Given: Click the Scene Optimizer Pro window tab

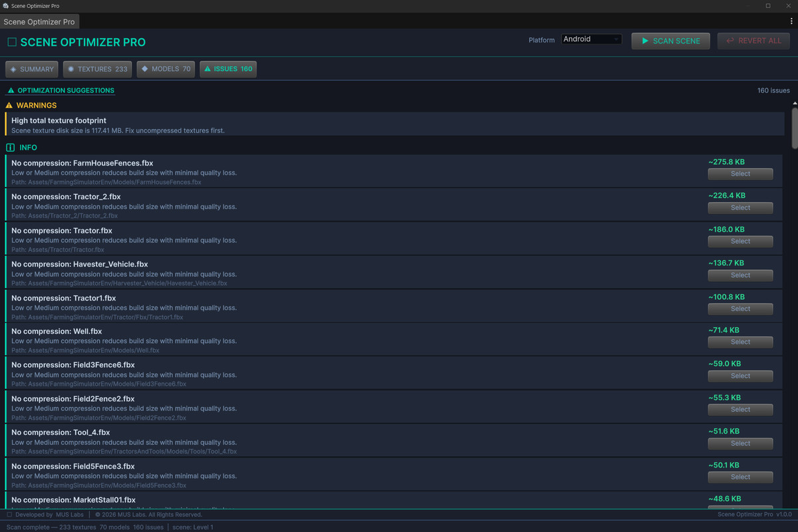Looking at the screenshot, I should (40, 21).
